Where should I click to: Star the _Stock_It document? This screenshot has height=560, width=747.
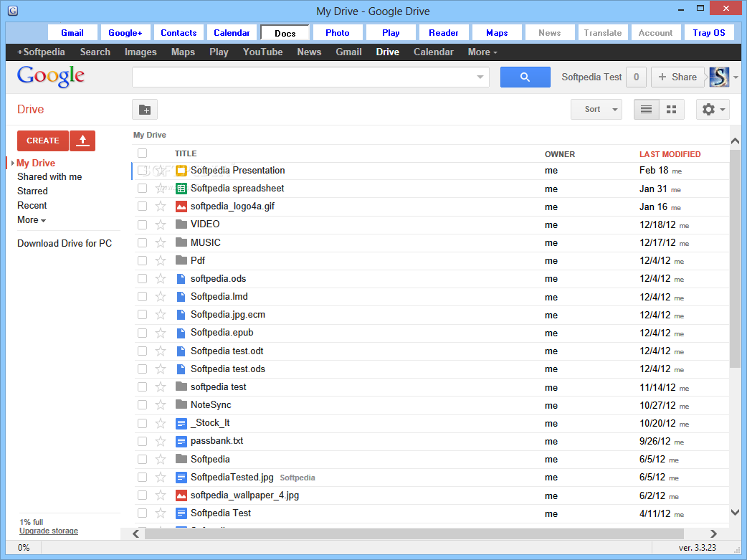click(x=161, y=423)
